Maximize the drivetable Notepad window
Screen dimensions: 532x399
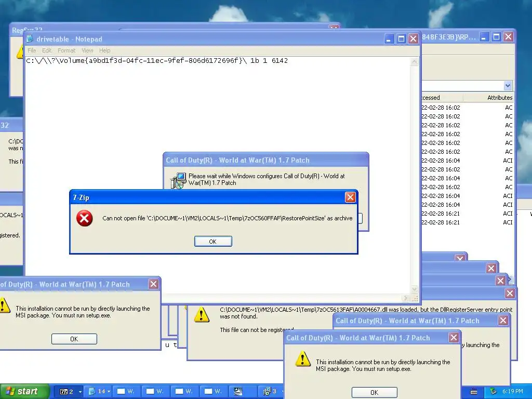click(x=401, y=38)
